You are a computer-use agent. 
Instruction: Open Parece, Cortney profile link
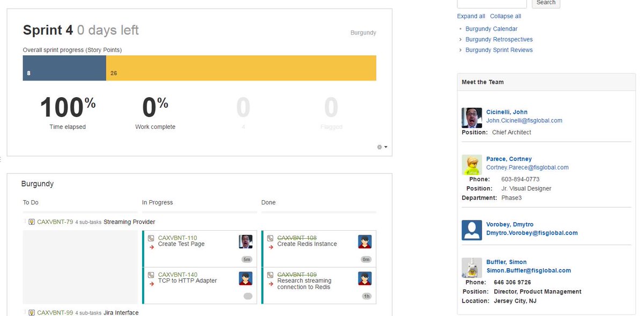point(509,159)
